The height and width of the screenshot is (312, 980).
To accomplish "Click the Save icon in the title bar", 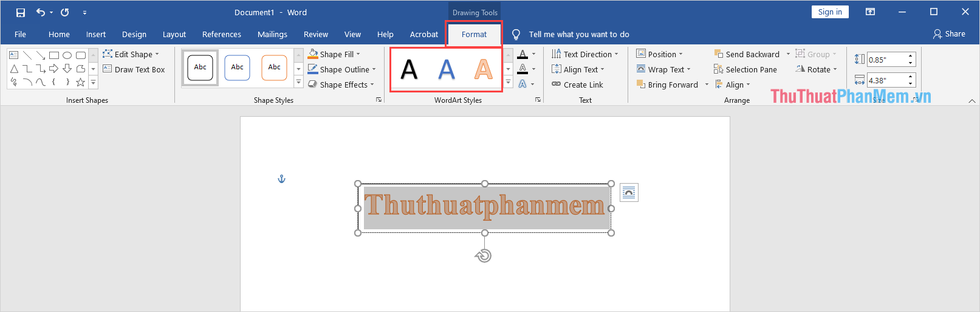I will [x=21, y=12].
